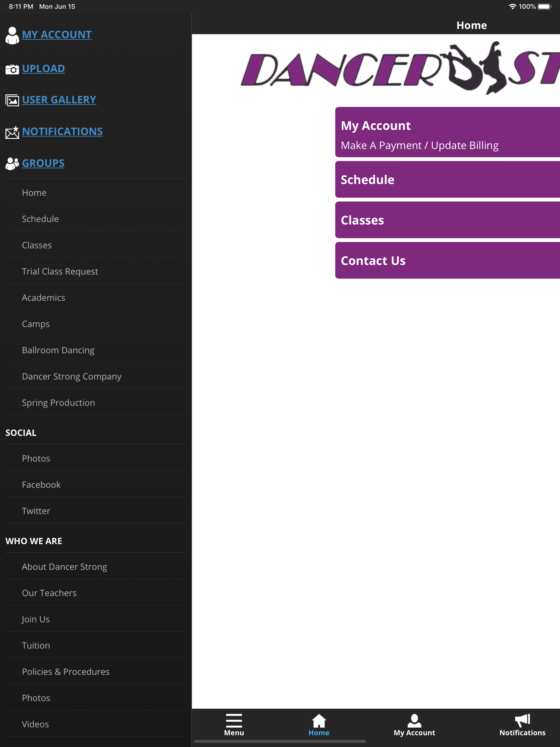Image resolution: width=560 pixels, height=747 pixels.
Task: Click the 8:11 PM clock in status bar
Action: click(x=21, y=6)
